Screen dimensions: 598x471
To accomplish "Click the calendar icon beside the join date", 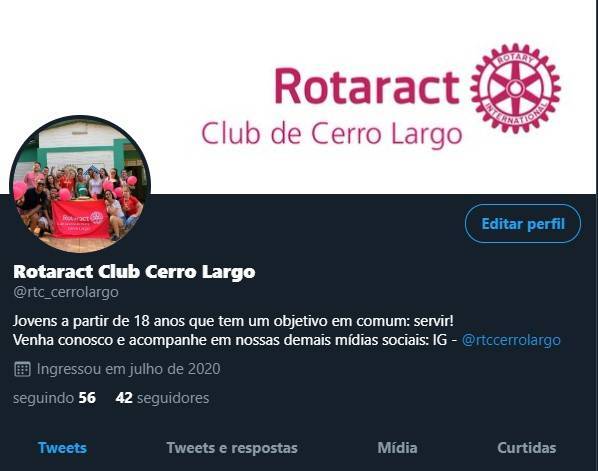I will [22, 369].
